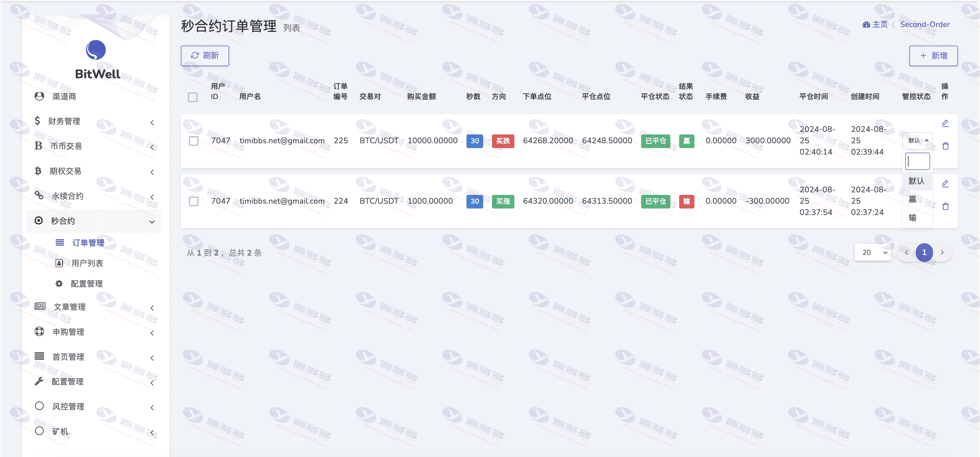This screenshot has width=980, height=457.
Task: Click the bitcoin icon beside 期权交易
Action: coord(38,171)
